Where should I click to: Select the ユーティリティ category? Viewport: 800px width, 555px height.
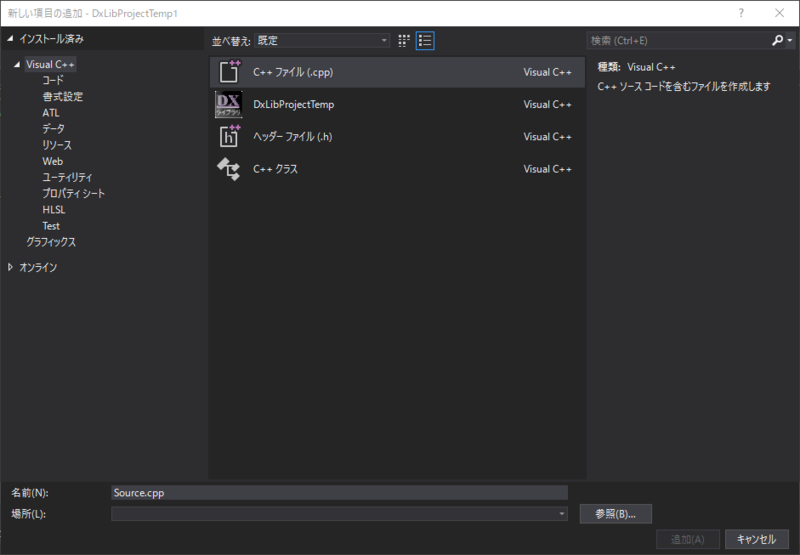click(67, 178)
